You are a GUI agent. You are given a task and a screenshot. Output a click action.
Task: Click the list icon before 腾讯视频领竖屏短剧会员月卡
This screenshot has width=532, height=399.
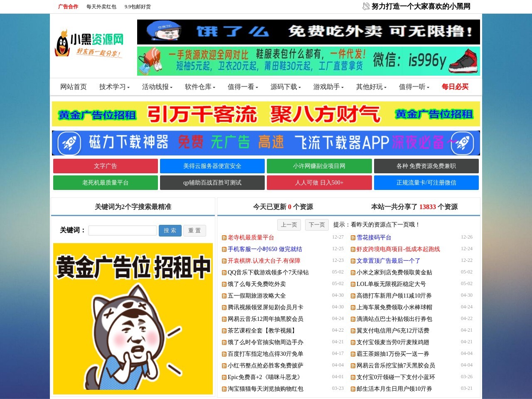(x=224, y=308)
